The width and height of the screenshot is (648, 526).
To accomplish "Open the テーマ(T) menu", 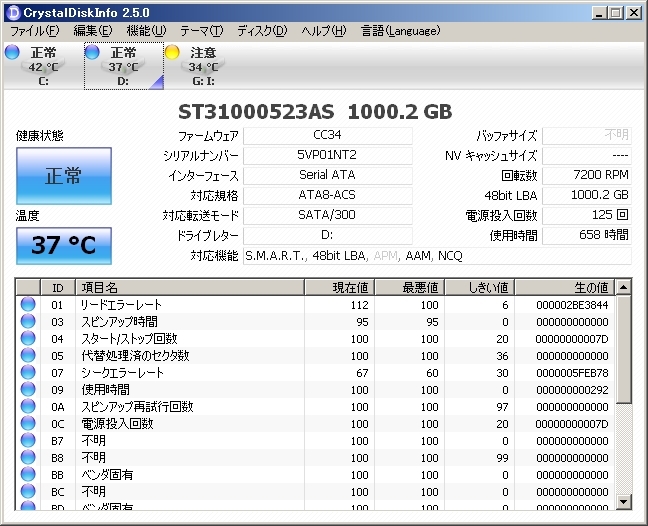I will [x=202, y=31].
